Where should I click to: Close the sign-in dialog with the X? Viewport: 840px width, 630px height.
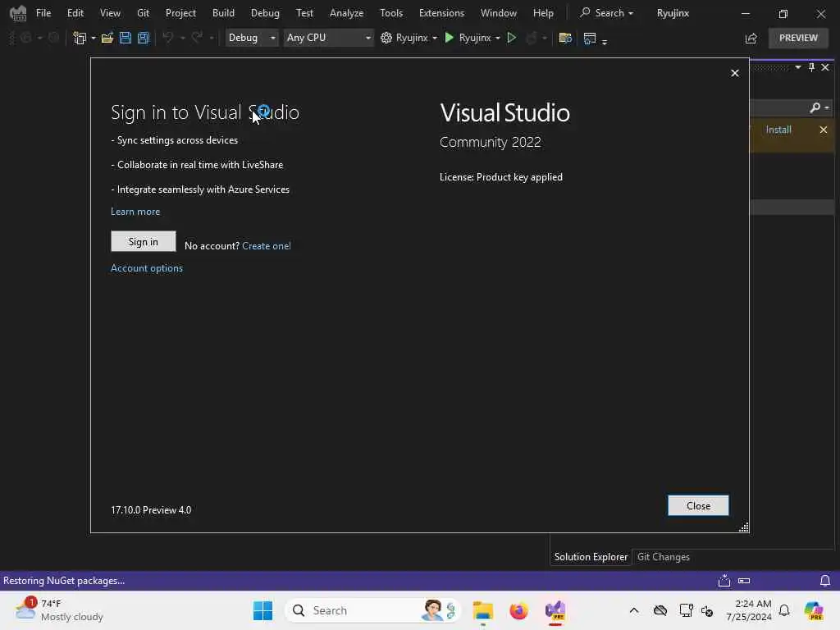(734, 73)
